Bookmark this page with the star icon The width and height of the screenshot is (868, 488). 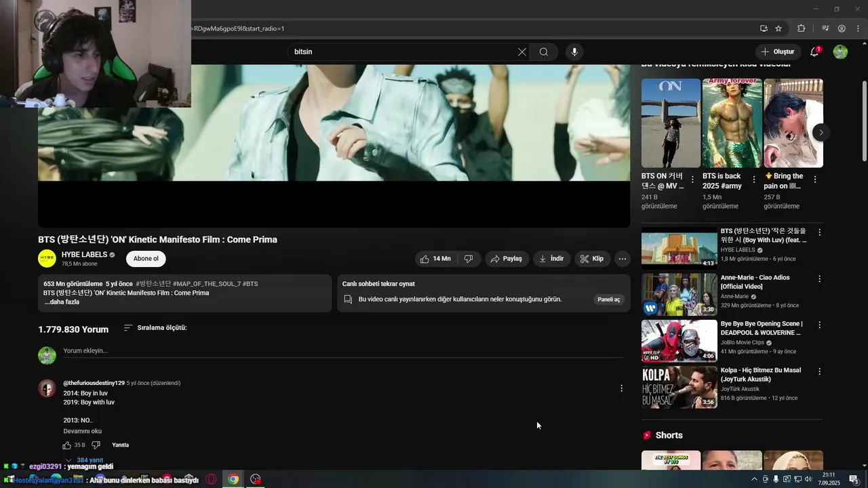point(778,28)
